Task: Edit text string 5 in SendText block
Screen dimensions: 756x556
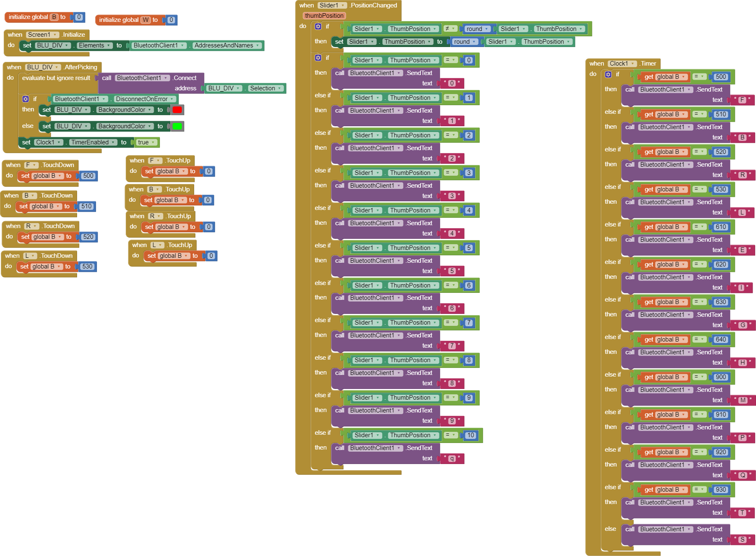Action: click(452, 271)
